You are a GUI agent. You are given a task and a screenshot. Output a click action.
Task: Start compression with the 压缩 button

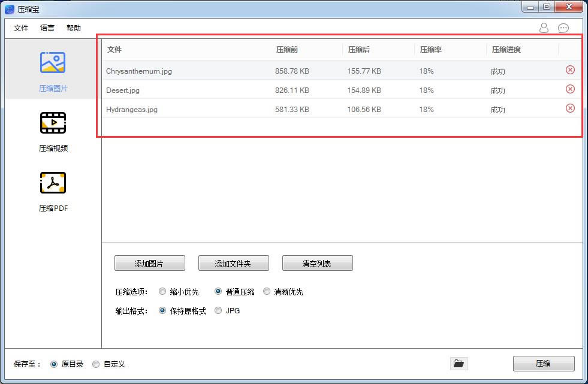tap(544, 364)
